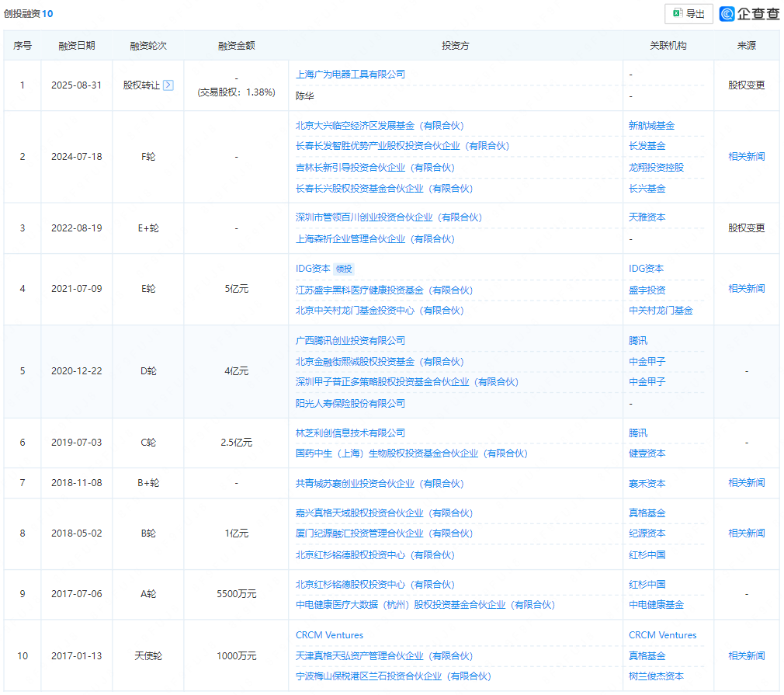Open 相关新闻 for the E轮 row

746,289
